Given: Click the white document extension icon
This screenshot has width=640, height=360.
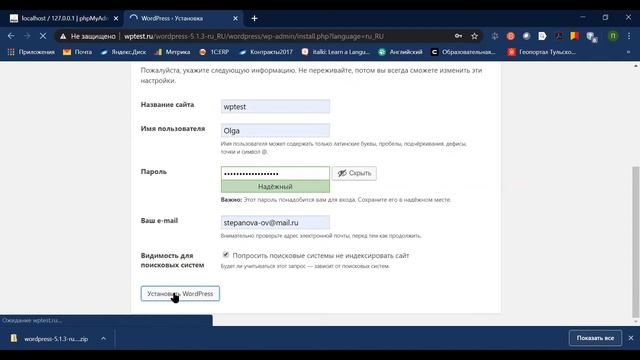Looking at the screenshot, I should click(x=542, y=36).
